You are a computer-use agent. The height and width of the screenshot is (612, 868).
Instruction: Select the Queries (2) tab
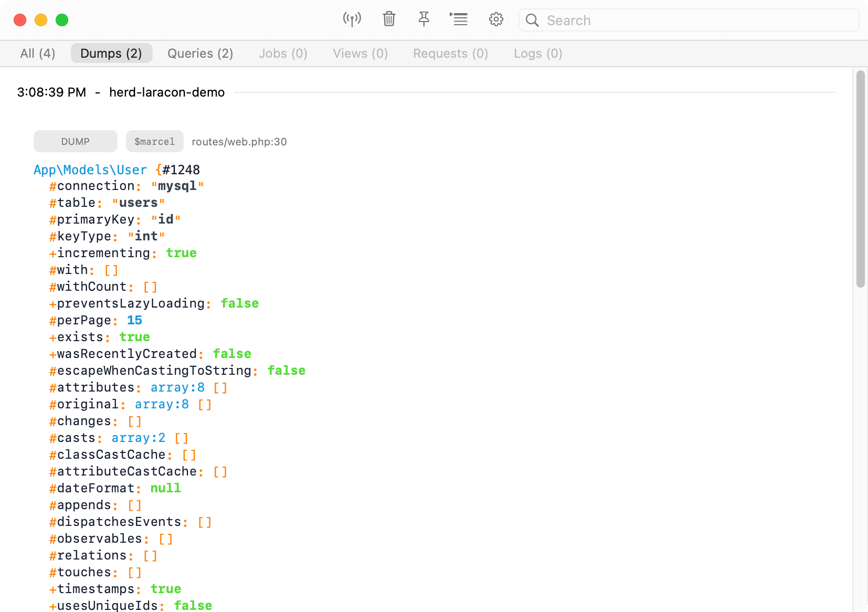point(200,54)
